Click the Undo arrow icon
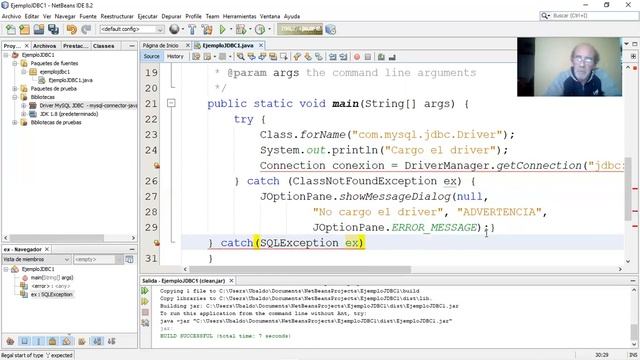Viewport: 640px width, 360px height. pos(71,29)
